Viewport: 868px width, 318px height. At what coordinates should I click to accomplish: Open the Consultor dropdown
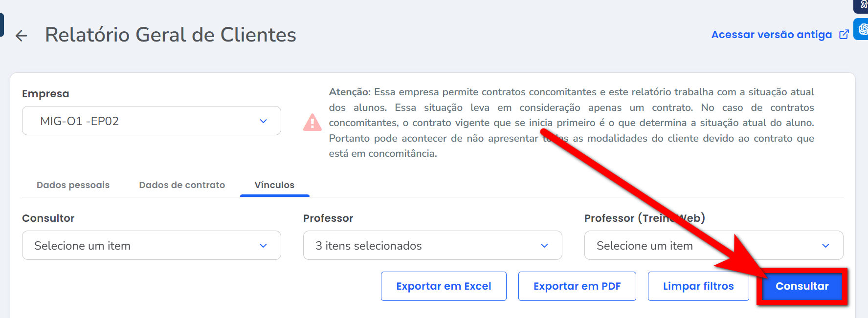click(151, 246)
